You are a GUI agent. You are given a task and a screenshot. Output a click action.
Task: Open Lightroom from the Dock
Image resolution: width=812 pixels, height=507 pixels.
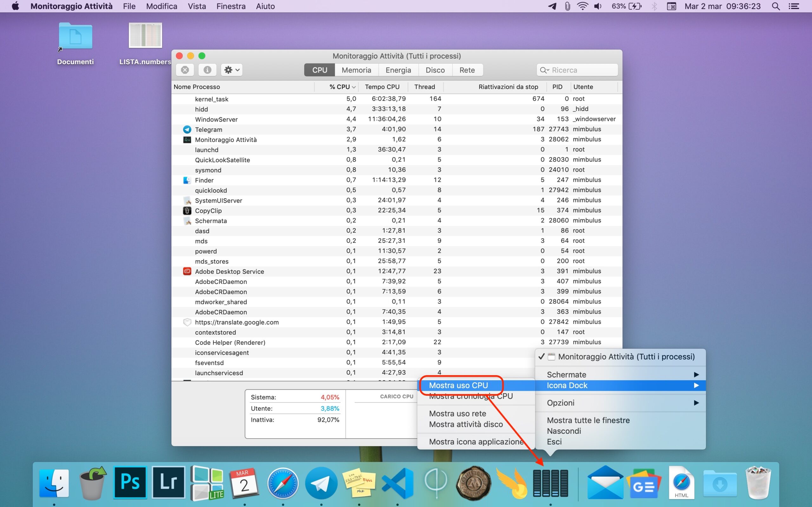pyautogui.click(x=168, y=482)
